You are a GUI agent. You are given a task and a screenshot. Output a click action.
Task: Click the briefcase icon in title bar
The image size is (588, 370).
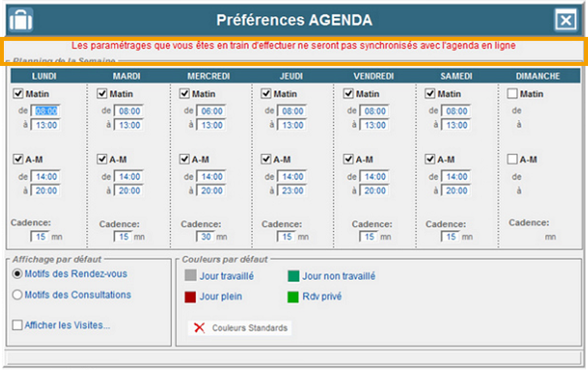pyautogui.click(x=21, y=20)
